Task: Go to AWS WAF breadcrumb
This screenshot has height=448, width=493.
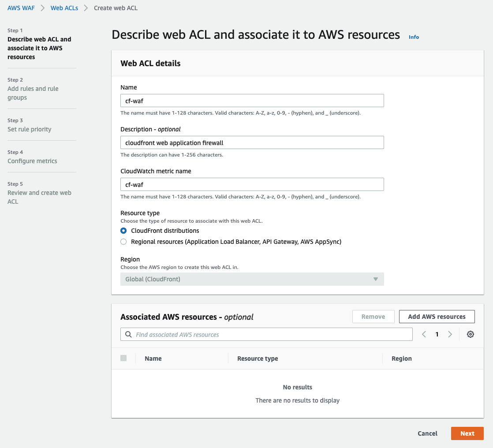Action: click(21, 8)
